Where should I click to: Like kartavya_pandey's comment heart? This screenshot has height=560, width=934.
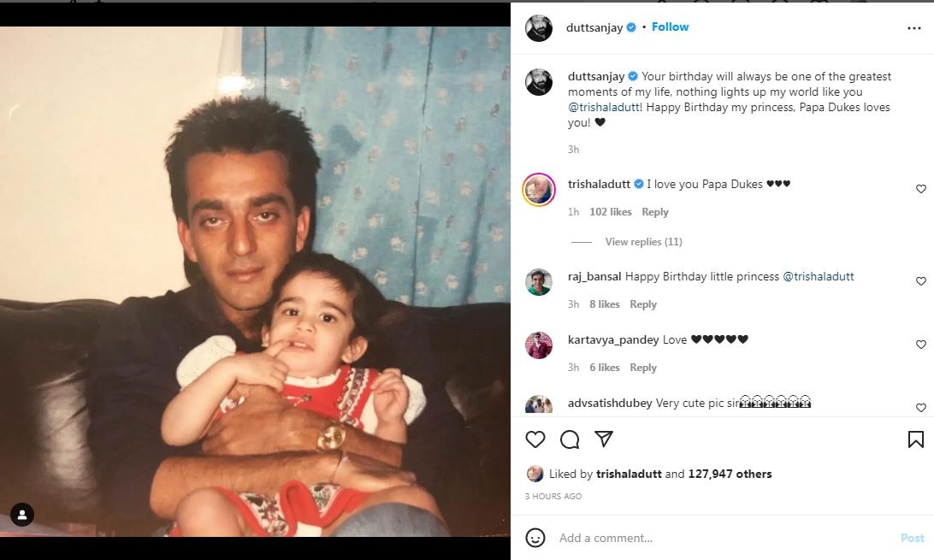pos(921,344)
